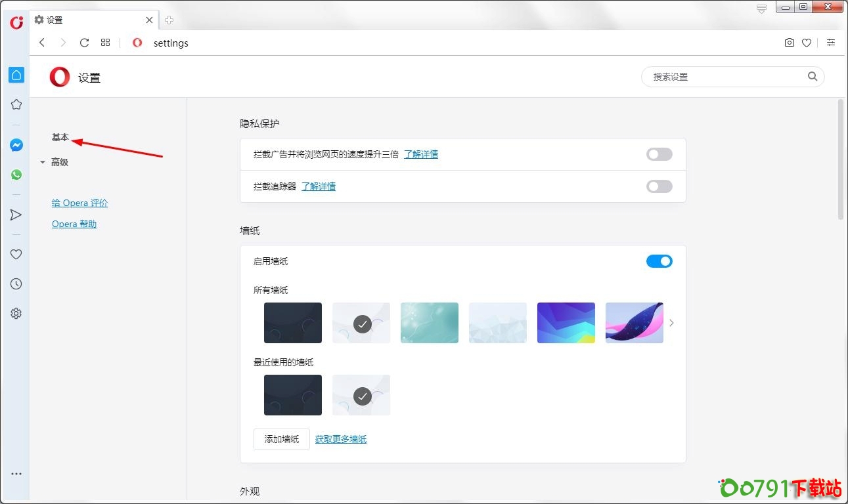Viewport: 848px width, 504px height.
Task: Open the tab menu dropdown in title bar
Action: (x=761, y=9)
